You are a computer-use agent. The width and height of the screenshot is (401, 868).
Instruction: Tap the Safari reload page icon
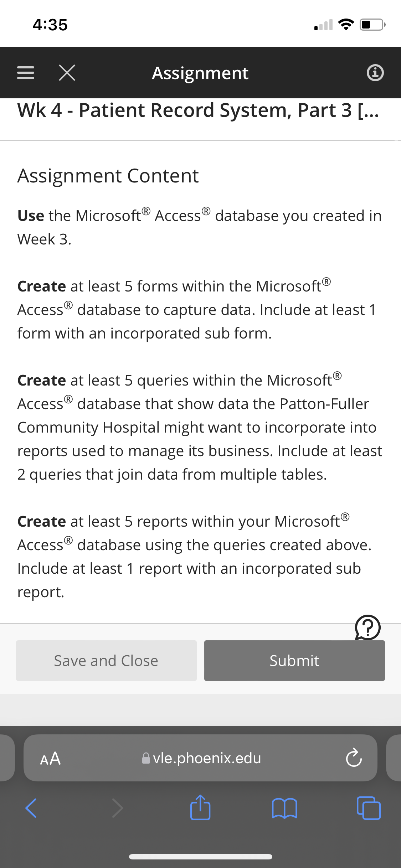pos(354,758)
